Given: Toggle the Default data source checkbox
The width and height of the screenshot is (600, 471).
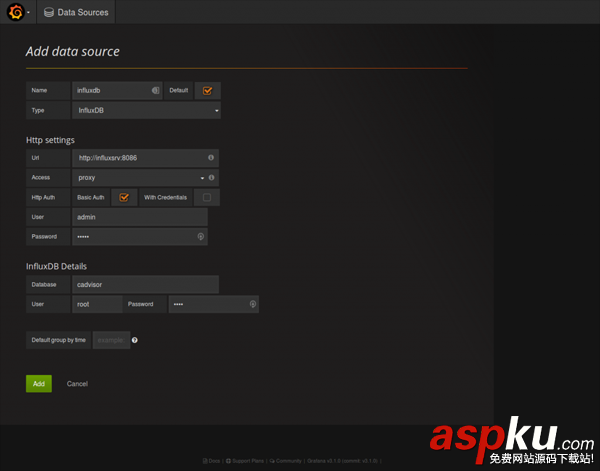Looking at the screenshot, I should [x=207, y=91].
